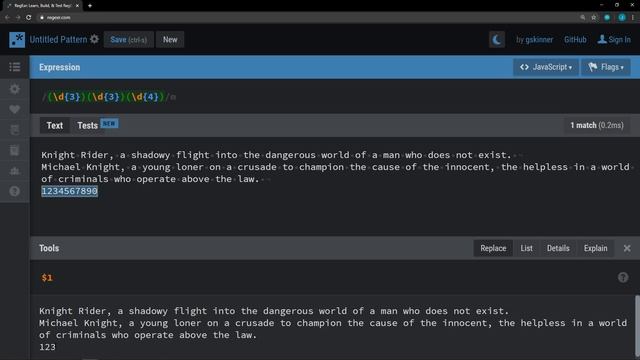Screen dimensions: 640x360
Task: Open the help icon in Replace tool
Action: (623, 278)
